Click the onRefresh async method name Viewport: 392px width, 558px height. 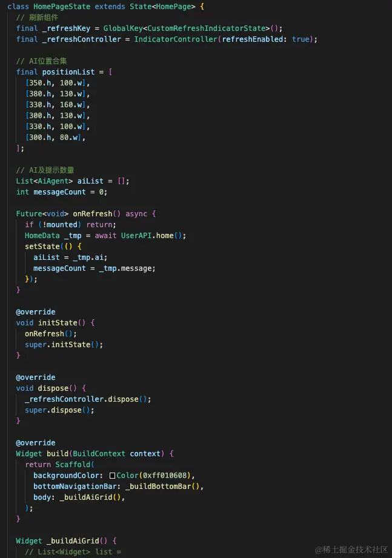(x=93, y=213)
